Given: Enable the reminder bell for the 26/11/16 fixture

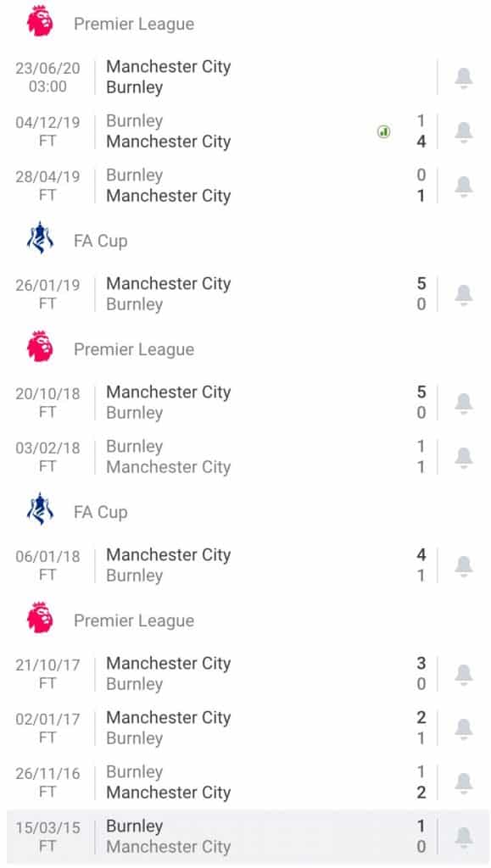Looking at the screenshot, I should pos(463,782).
